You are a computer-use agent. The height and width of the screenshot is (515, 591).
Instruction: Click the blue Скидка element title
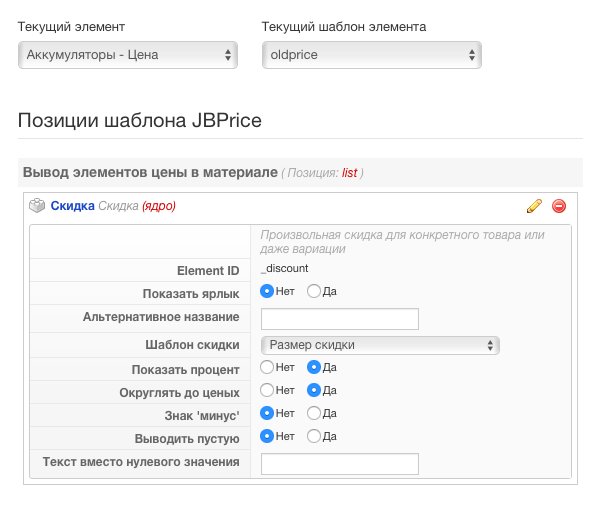pos(72,206)
